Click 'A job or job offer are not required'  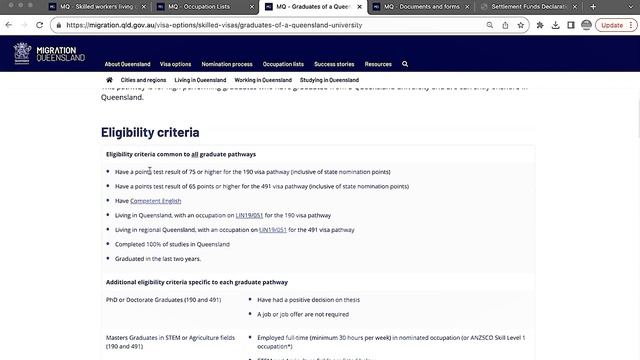pos(303,314)
